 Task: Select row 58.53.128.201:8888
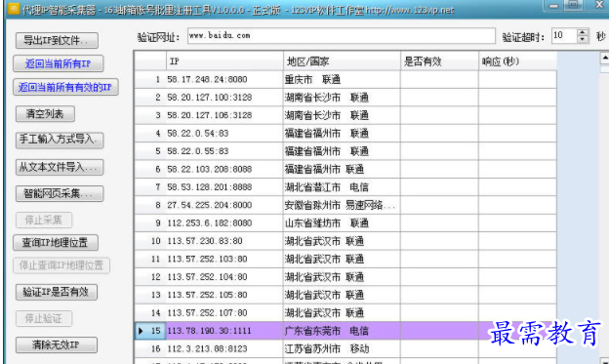(x=345, y=187)
